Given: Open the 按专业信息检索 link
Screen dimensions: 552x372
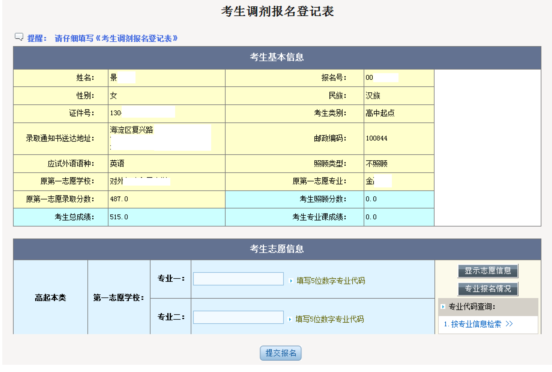Looking at the screenshot, I should coord(478,324).
